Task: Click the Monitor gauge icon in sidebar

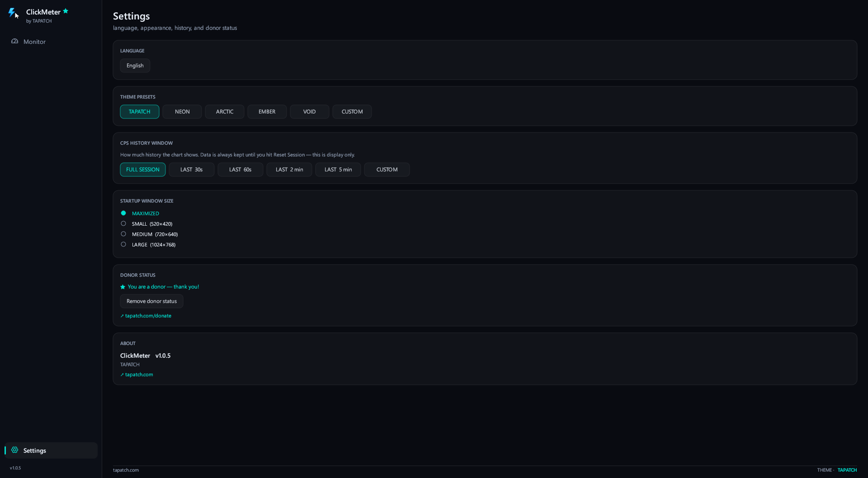Action: point(14,41)
